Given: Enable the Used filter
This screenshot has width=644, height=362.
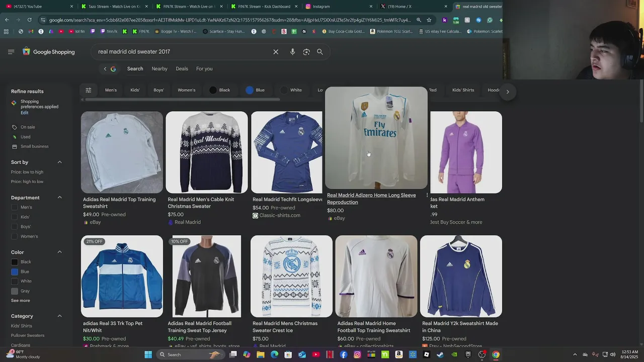Looking at the screenshot, I should (21, 137).
